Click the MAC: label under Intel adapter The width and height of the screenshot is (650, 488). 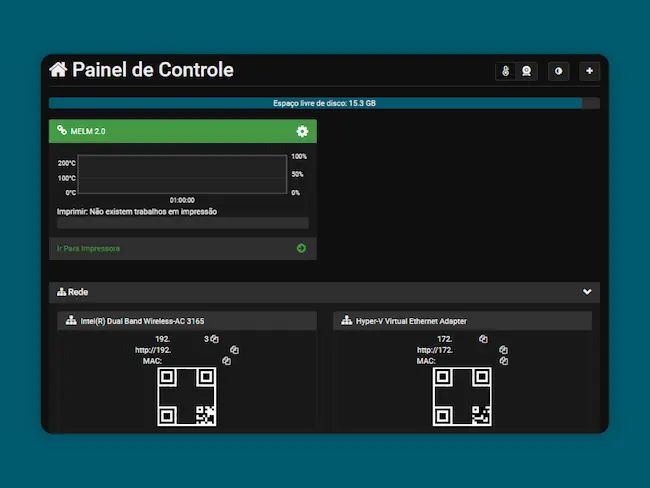(x=152, y=361)
